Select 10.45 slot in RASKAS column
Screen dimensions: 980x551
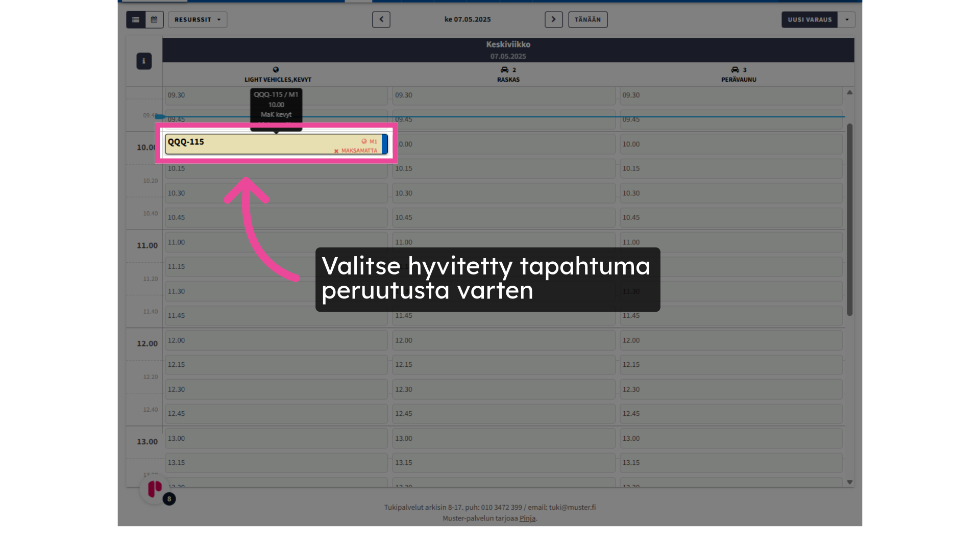click(x=504, y=218)
